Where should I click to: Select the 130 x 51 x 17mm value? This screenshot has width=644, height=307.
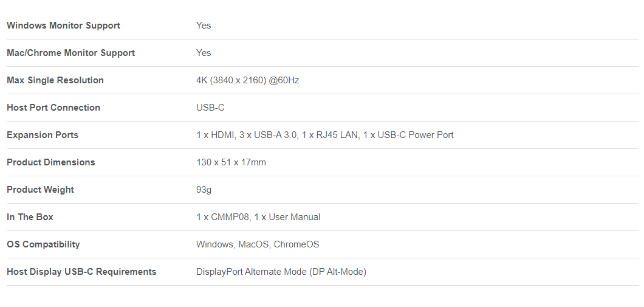(231, 162)
